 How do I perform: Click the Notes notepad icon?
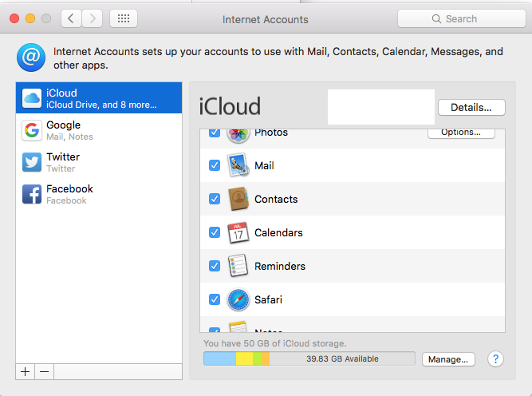(238, 327)
